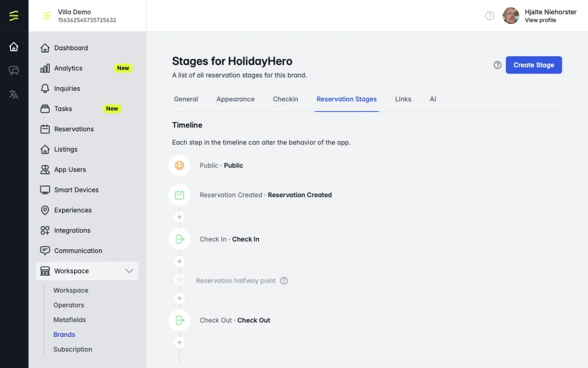
Task: Click help icon beside Reservation halfway point
Action: click(x=284, y=281)
